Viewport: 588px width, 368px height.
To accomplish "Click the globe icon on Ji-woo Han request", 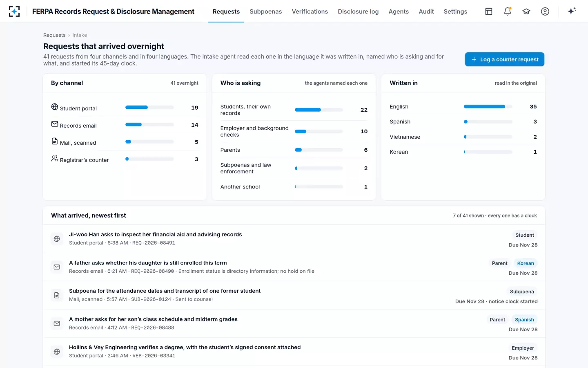I will (57, 239).
